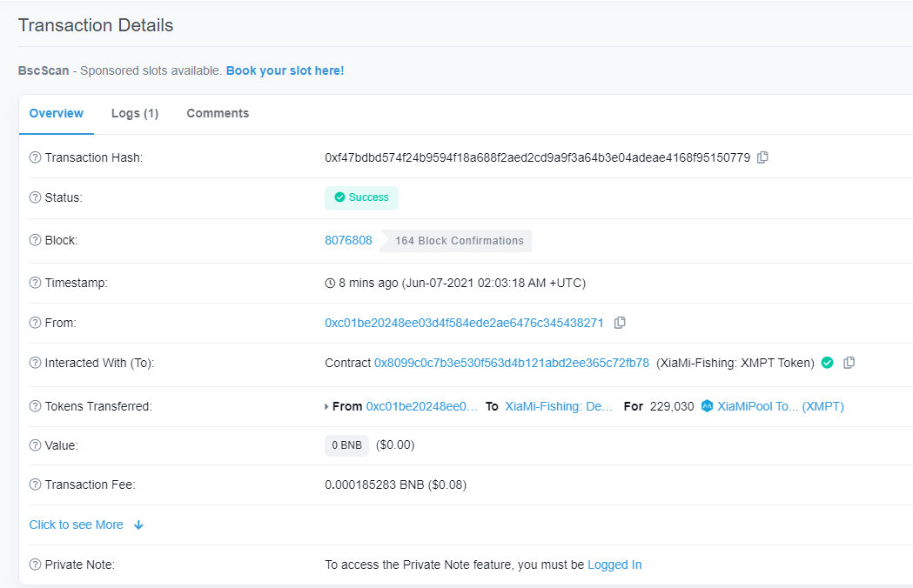Viewport: 913px width, 588px height.
Task: Open the XiaMi-Fishing: De... recipient link
Action: pos(559,406)
